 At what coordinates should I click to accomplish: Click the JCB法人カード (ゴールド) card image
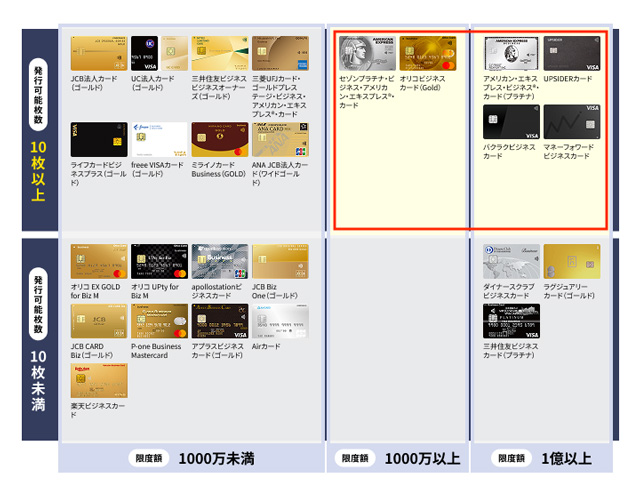(x=98, y=54)
